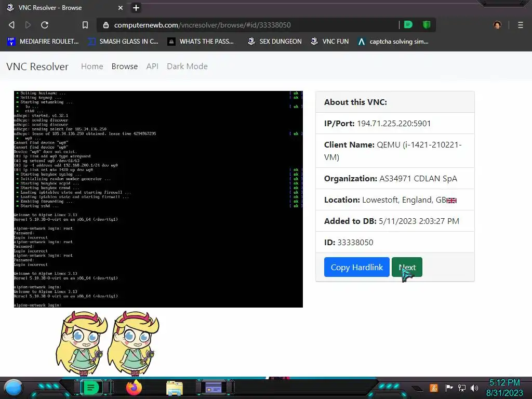Open the green browser icon on taskbar
This screenshot has width=532, height=399.
[x=90, y=388]
